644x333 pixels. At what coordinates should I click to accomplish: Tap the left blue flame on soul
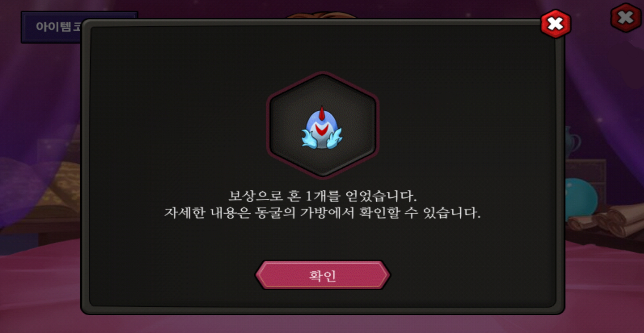309,139
